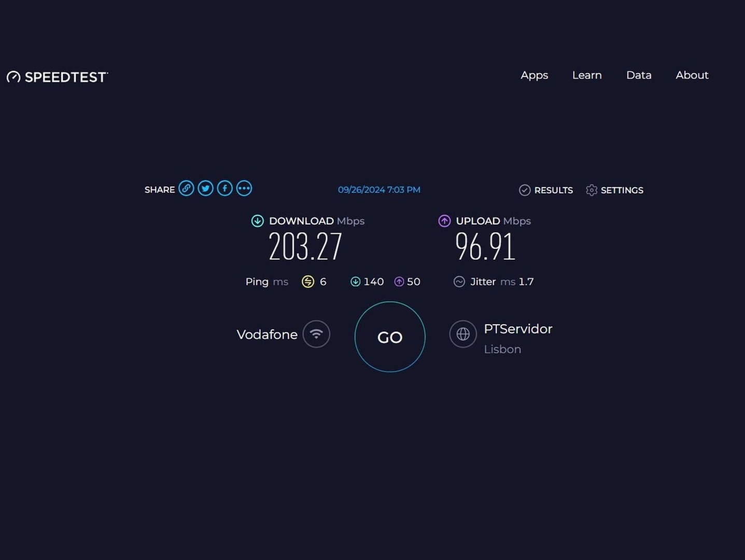Open the Apps menu
The width and height of the screenshot is (745, 560).
coord(534,75)
